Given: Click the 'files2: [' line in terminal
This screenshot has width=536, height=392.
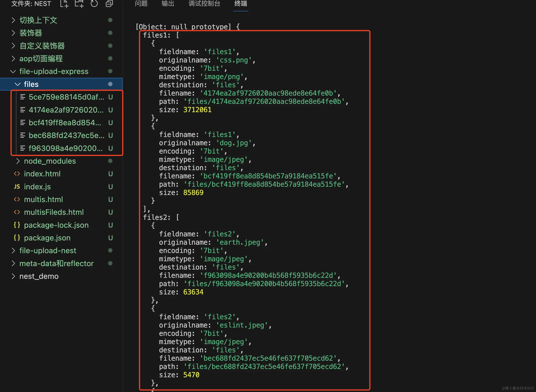Looking at the screenshot, I should click(x=161, y=217).
